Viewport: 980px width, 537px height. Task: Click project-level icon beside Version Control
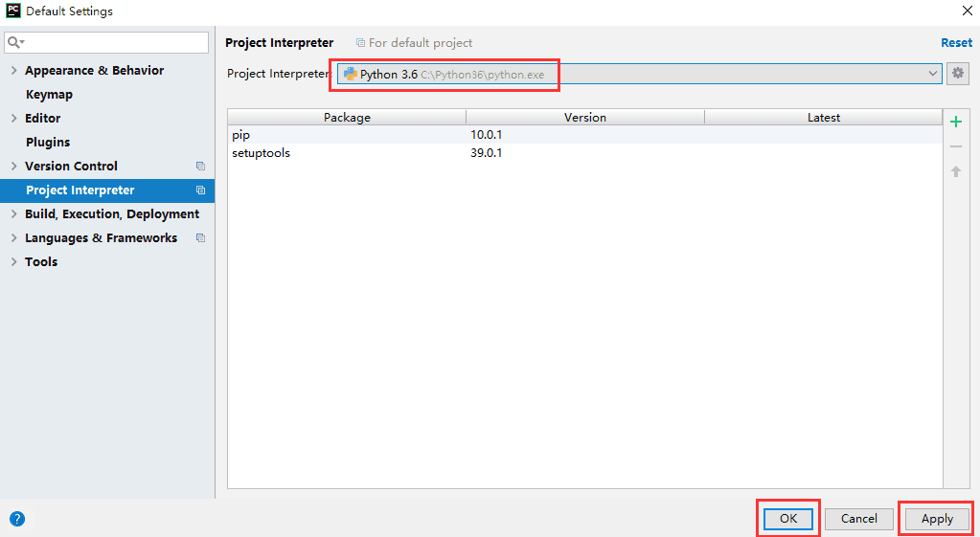tap(200, 167)
